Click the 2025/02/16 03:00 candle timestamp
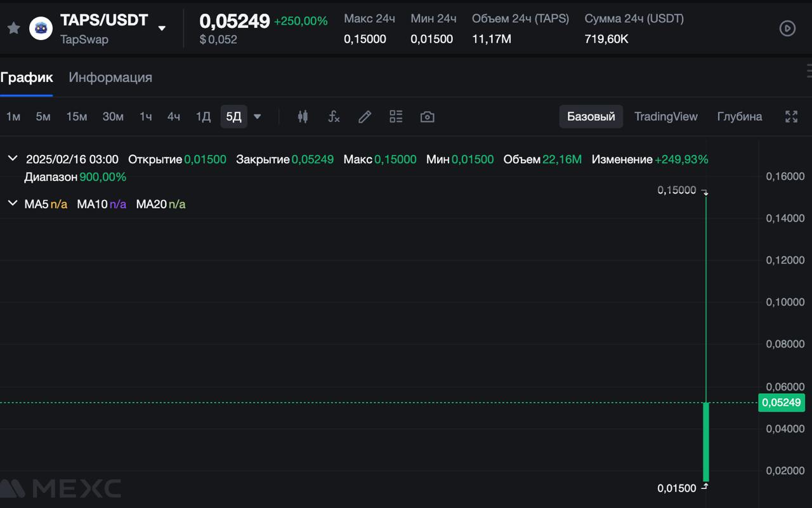 coord(72,159)
